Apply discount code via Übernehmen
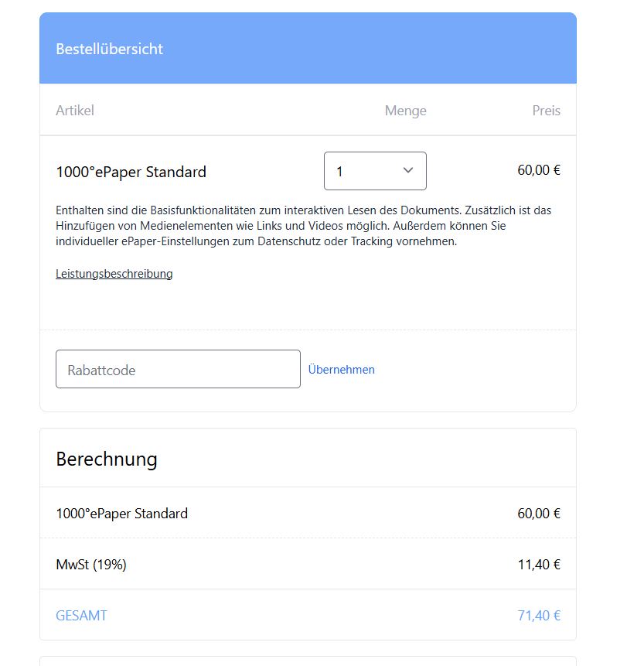Image resolution: width=644 pixels, height=666 pixels. tap(341, 370)
